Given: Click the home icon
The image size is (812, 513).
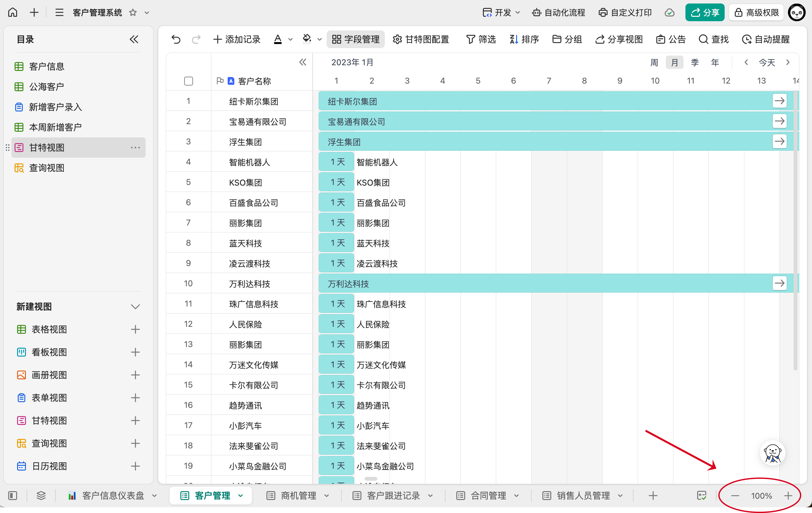Looking at the screenshot, I should pyautogui.click(x=13, y=12).
